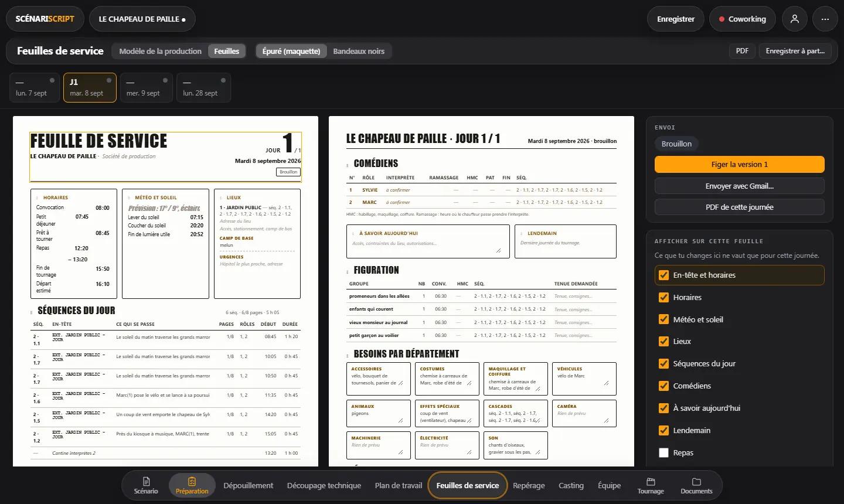This screenshot has width=844, height=504.
Task: Select the mer. 9 sept day card
Action: (147, 87)
